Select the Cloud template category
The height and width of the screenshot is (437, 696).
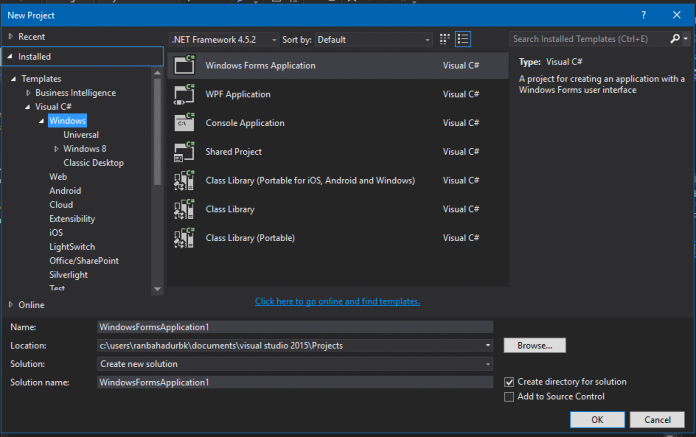tap(61, 205)
